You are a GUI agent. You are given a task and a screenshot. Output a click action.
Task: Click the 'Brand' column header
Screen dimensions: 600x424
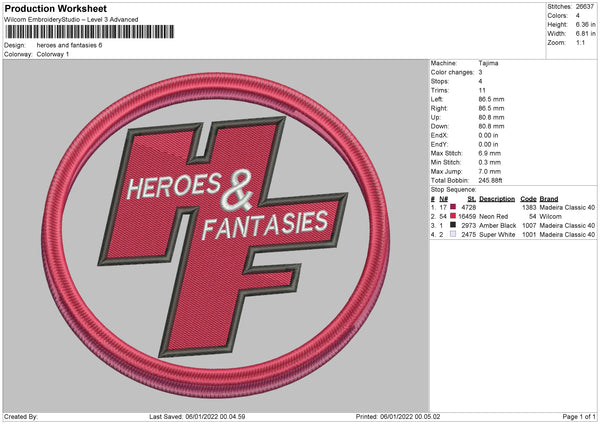(x=549, y=199)
